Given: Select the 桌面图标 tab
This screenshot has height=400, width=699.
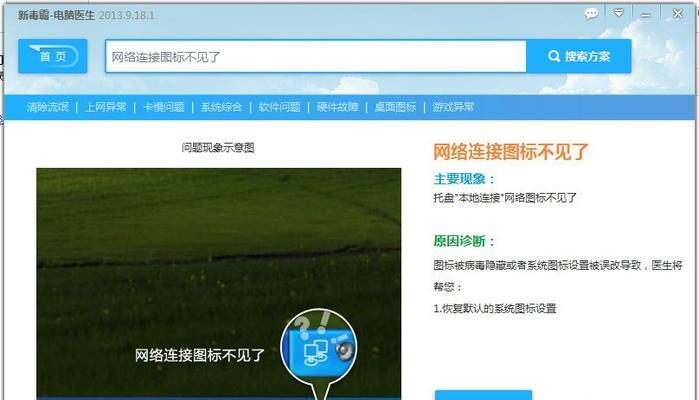Looking at the screenshot, I should point(395,107).
